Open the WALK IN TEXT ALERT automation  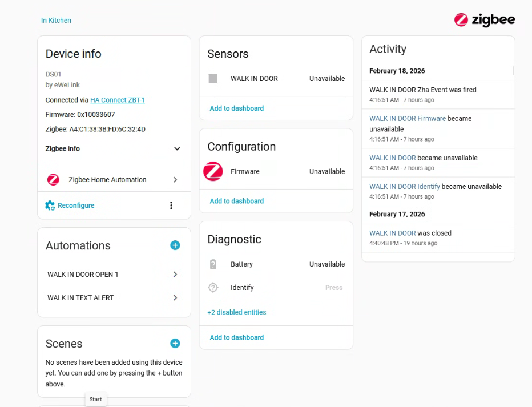tap(113, 298)
